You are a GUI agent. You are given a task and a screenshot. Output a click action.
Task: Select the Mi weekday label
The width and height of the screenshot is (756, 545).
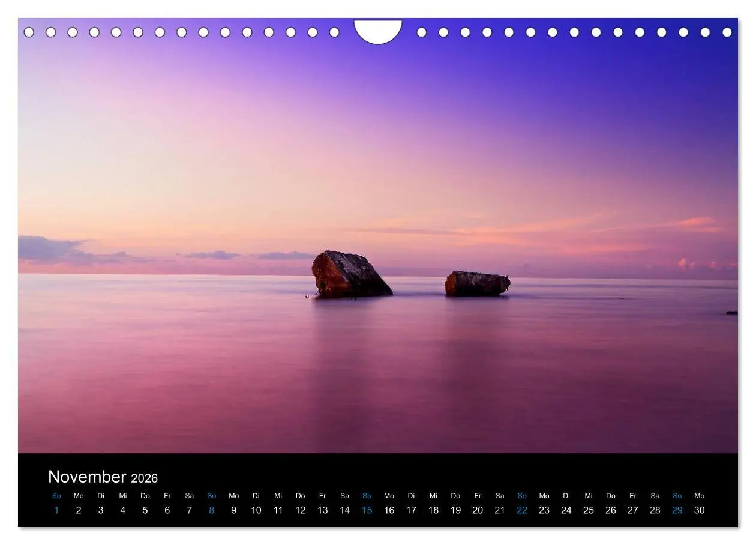(122, 495)
